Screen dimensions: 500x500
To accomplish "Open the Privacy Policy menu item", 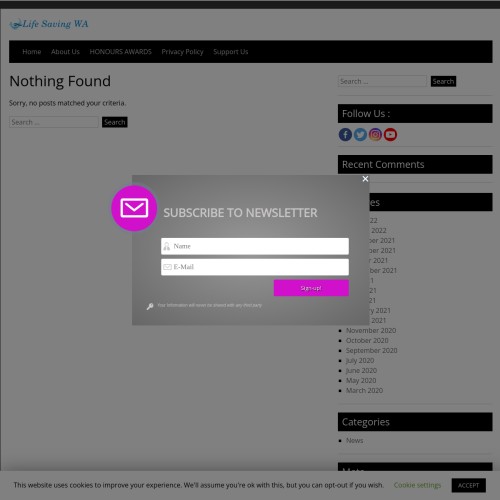I will tap(182, 52).
